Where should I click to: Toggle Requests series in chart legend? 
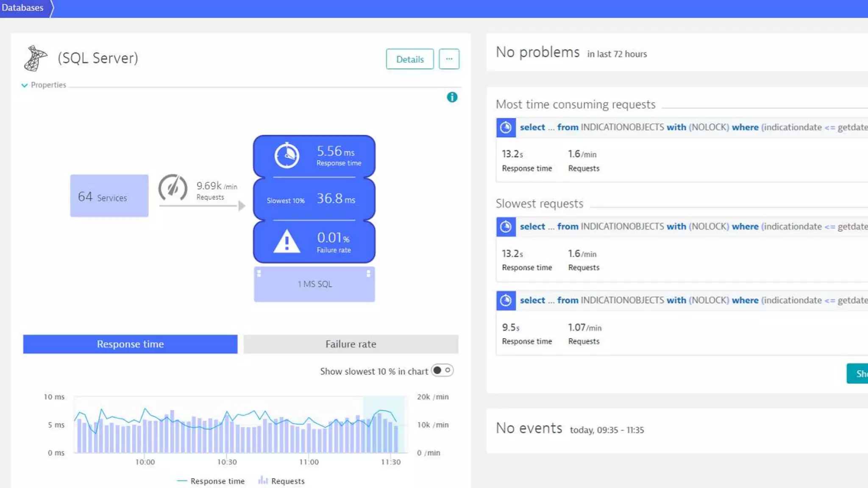click(282, 481)
